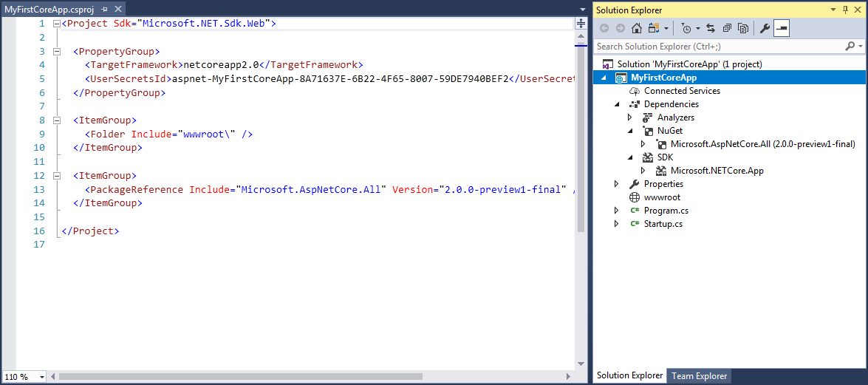Click the Analyzers node icon
Viewport: 868px width, 385px height.
pos(648,117)
